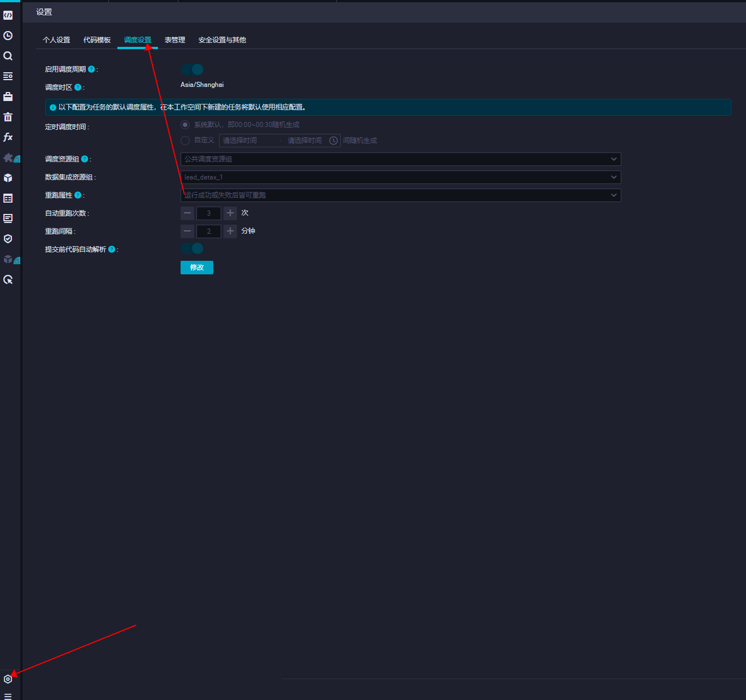Open the table grid icon in sidebar
746x700 pixels.
click(x=8, y=198)
